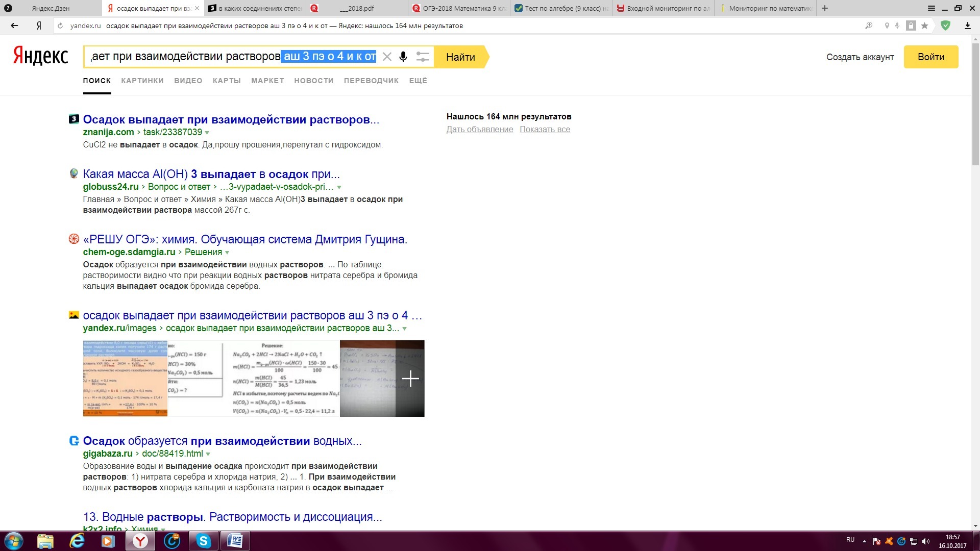
Task: Open advanced search settings sliders icon
Action: (423, 57)
